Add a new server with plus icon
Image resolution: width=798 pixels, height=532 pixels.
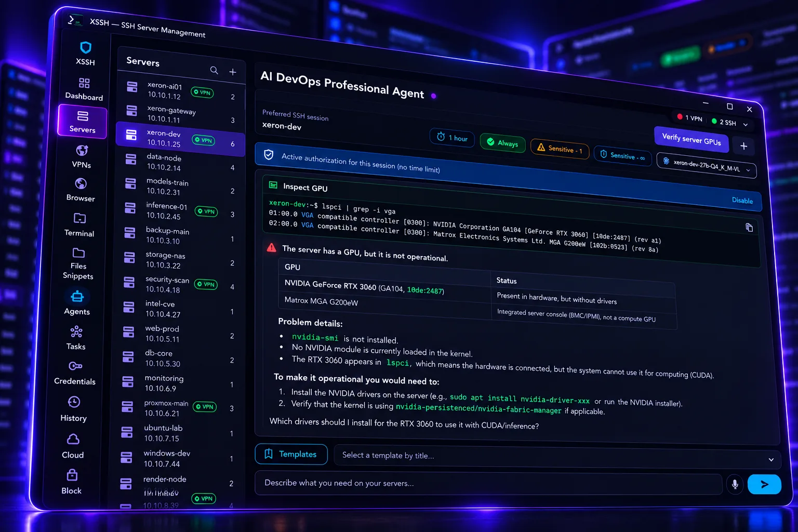click(233, 72)
